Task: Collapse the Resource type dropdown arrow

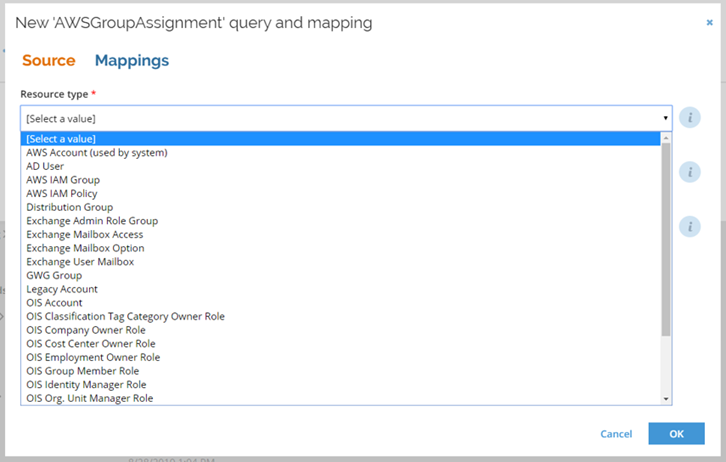Action: point(665,118)
